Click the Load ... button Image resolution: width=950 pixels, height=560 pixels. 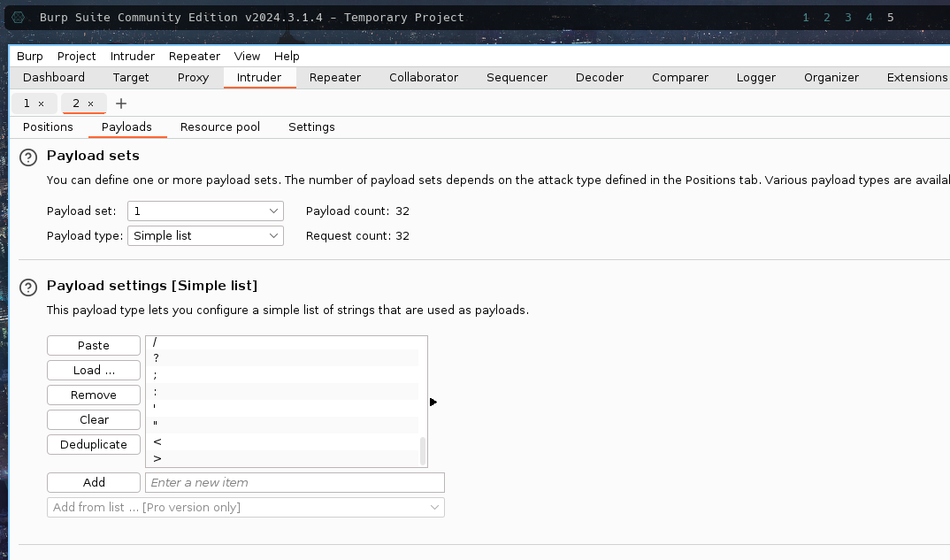(94, 371)
